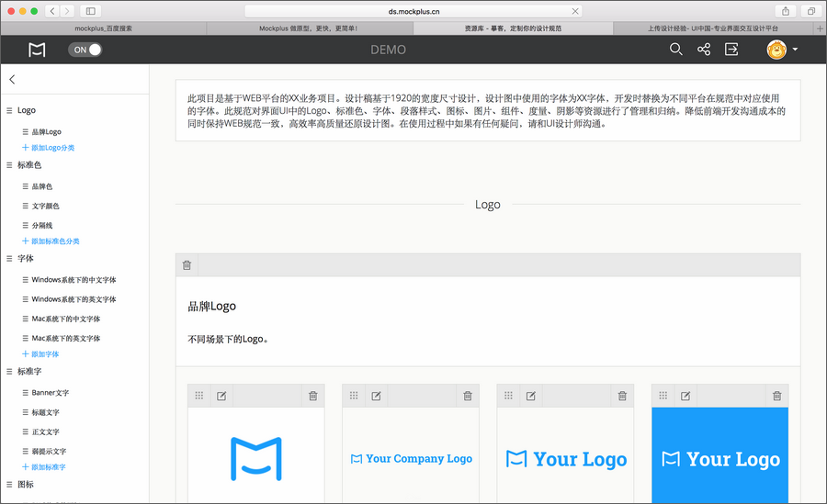
Task: Edit the Your Company Logo card
Action: click(376, 396)
